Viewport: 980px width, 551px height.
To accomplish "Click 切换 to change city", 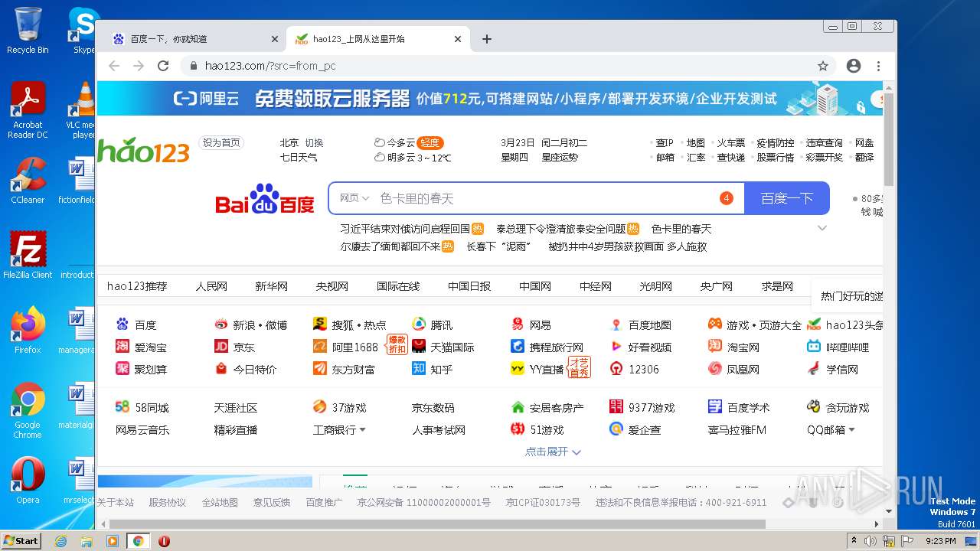I will point(315,143).
